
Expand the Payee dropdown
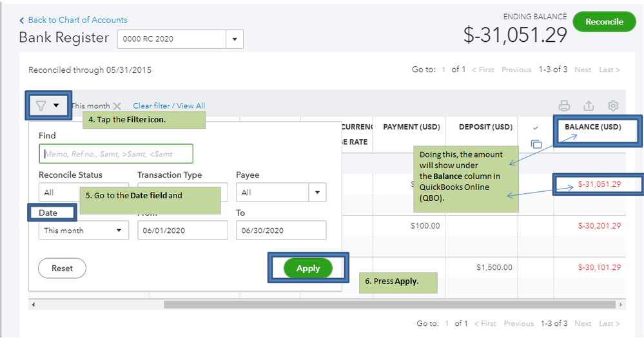point(317,192)
